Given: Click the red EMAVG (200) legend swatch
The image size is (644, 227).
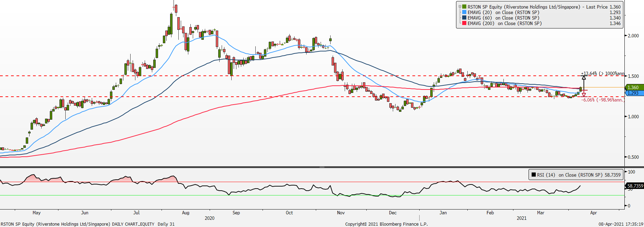Looking at the screenshot, I should point(464,23).
